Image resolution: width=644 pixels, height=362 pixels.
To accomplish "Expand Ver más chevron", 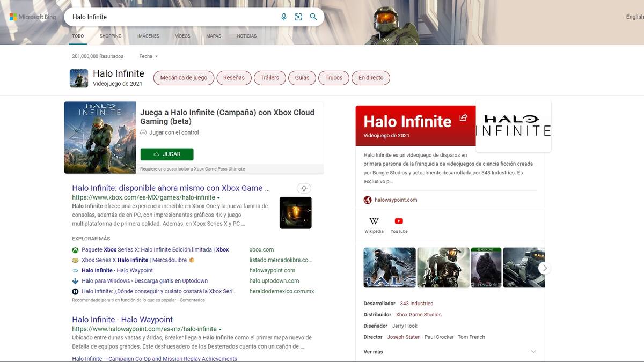I will click(x=533, y=352).
